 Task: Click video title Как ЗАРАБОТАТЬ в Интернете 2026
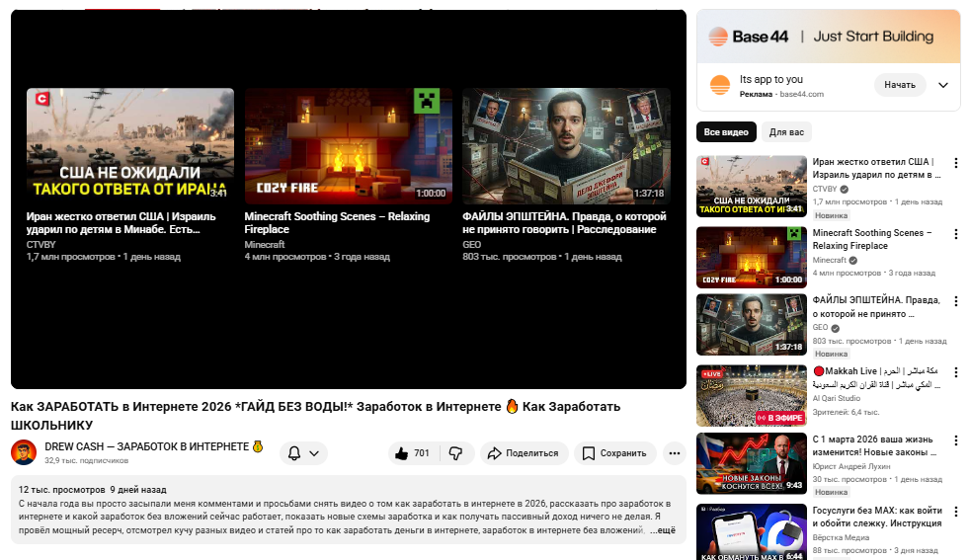(315, 416)
